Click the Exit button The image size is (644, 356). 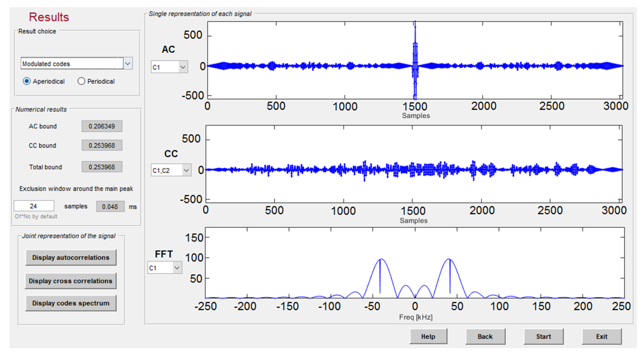point(602,336)
